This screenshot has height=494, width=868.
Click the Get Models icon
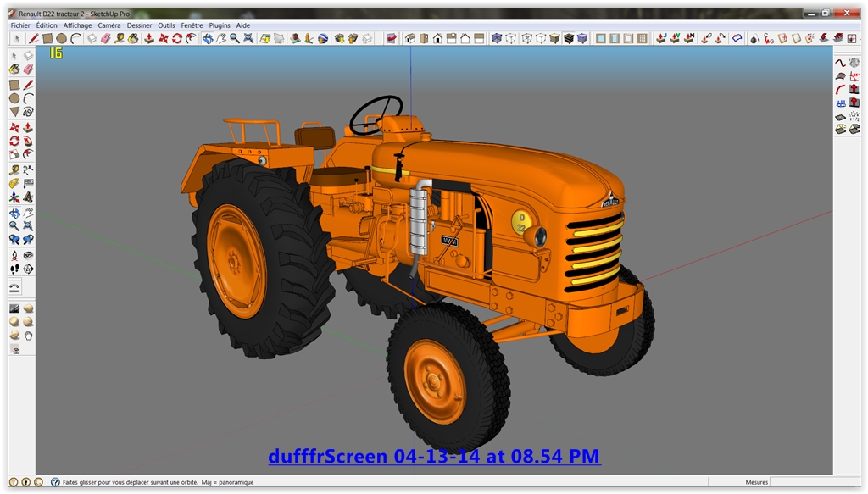tap(339, 38)
